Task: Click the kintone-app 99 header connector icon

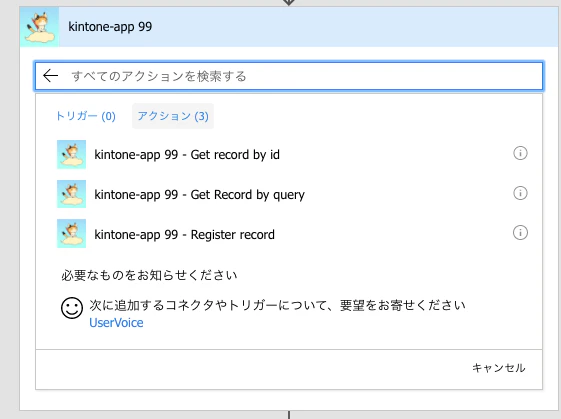Action: (39, 27)
